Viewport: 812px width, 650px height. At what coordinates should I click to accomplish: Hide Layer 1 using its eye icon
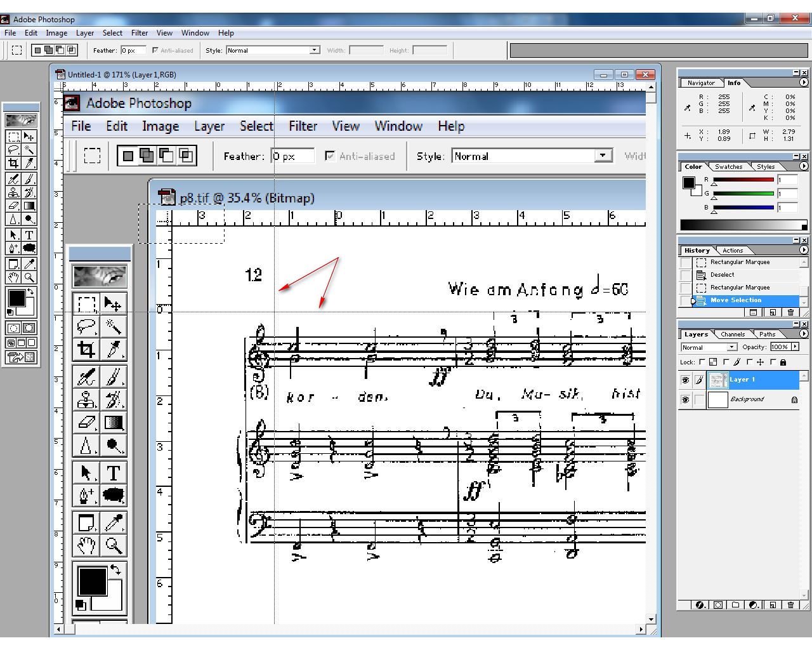tap(685, 380)
